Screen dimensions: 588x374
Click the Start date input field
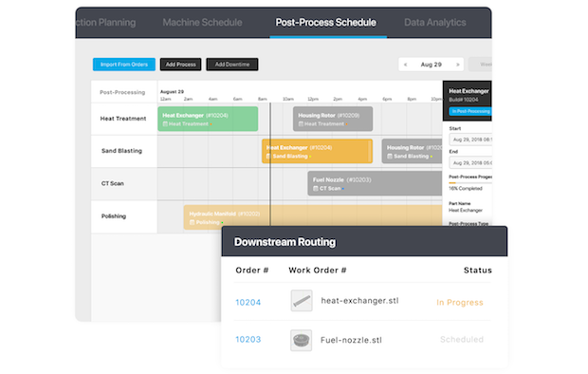(x=470, y=140)
